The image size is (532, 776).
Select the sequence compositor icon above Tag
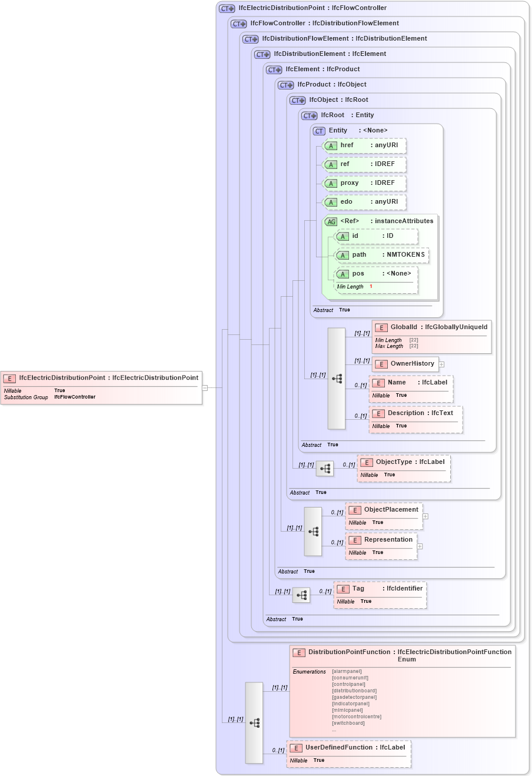pos(301,595)
